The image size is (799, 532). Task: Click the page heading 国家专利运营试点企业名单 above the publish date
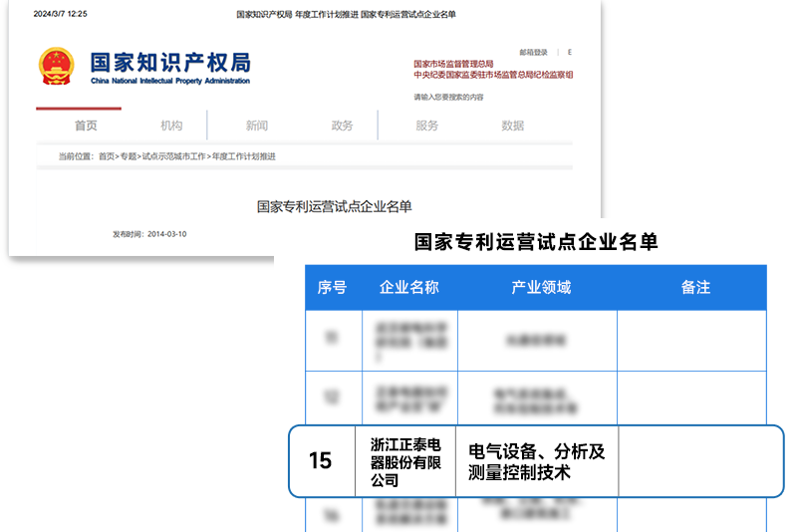click(x=335, y=206)
